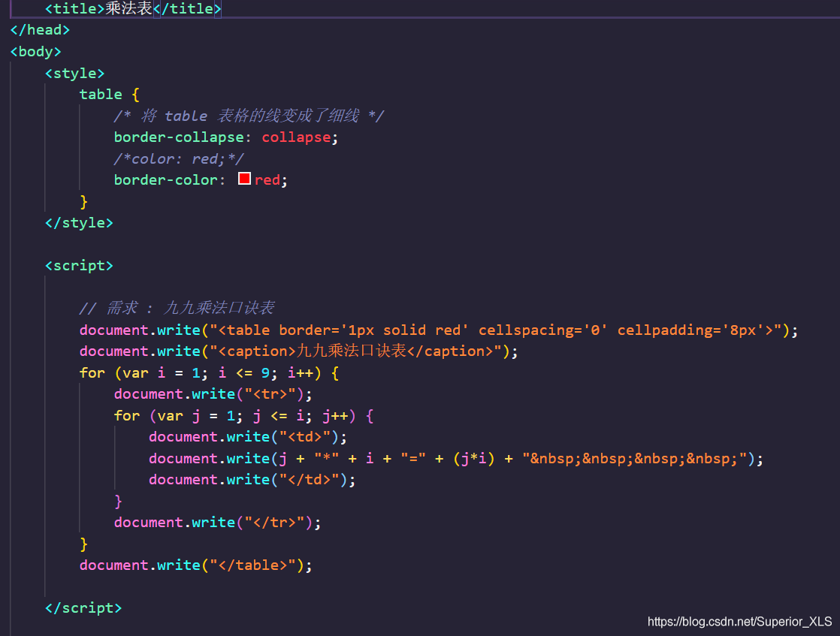Click the opening '<script>' tag
This screenshot has width=840, height=636.
click(x=80, y=266)
